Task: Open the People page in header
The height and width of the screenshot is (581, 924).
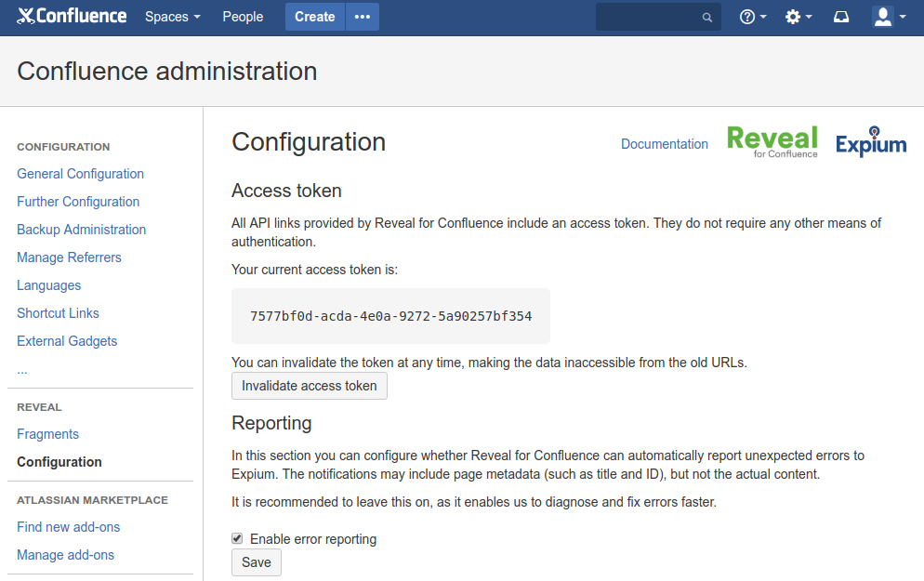Action: (243, 17)
